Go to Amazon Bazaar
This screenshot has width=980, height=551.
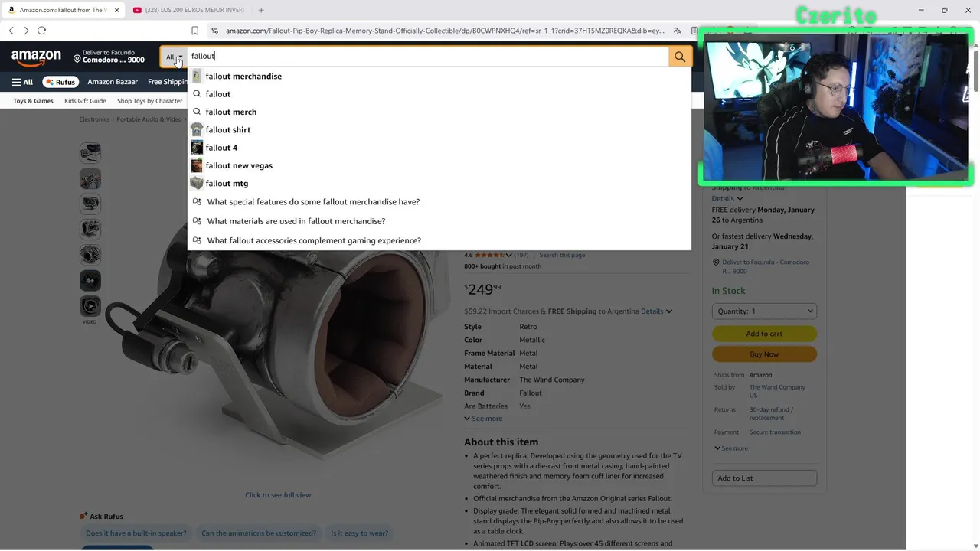tap(113, 82)
